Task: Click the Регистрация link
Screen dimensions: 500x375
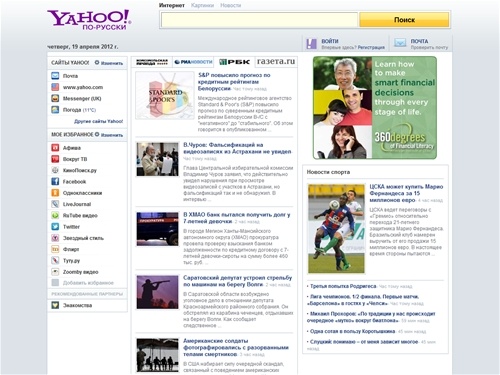Action: 371,48
